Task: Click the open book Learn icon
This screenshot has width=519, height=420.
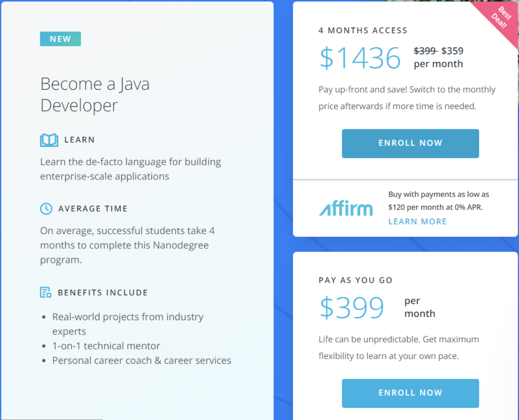Action: (49, 140)
